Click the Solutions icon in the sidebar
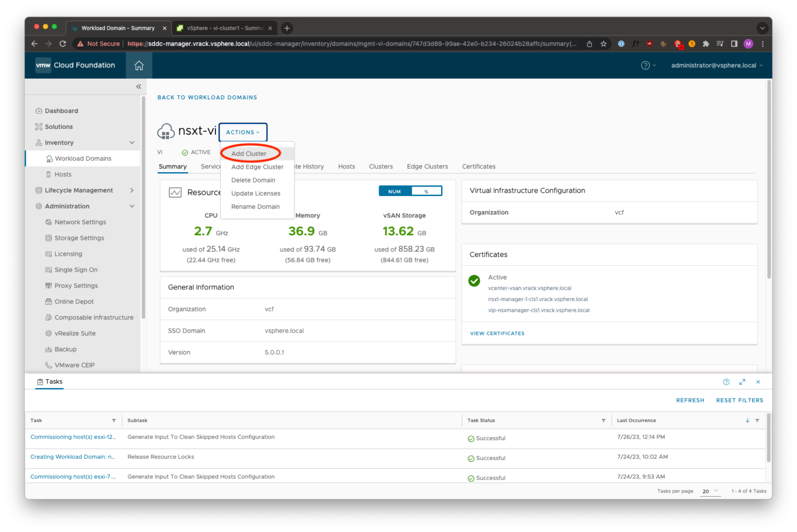This screenshot has height=532, width=797. click(39, 126)
